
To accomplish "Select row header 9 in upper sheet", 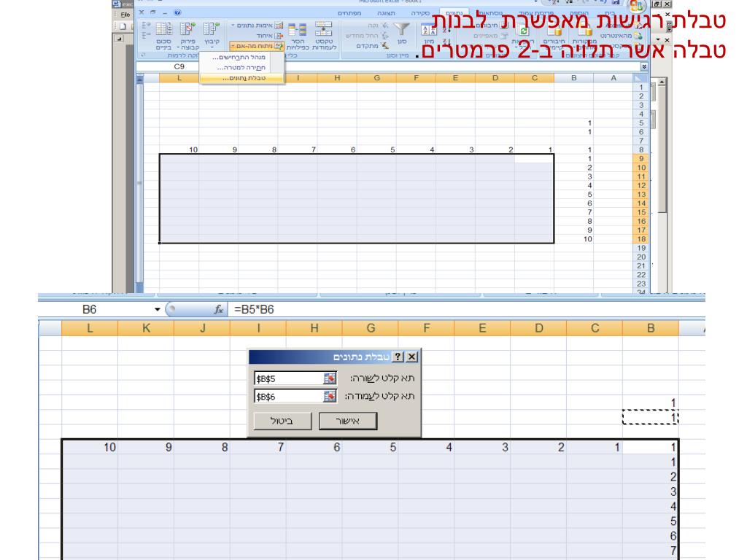I will click(641, 158).
